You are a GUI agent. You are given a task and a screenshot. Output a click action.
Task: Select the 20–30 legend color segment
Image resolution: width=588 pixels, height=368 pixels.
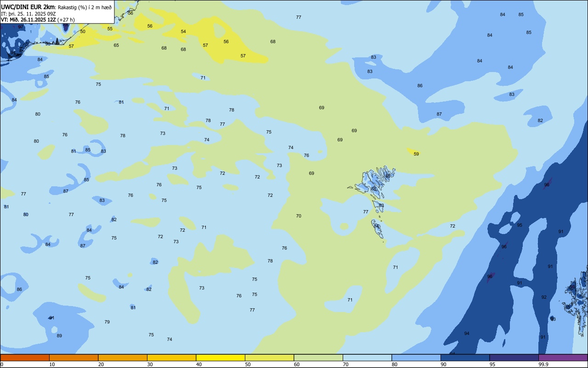123,357
